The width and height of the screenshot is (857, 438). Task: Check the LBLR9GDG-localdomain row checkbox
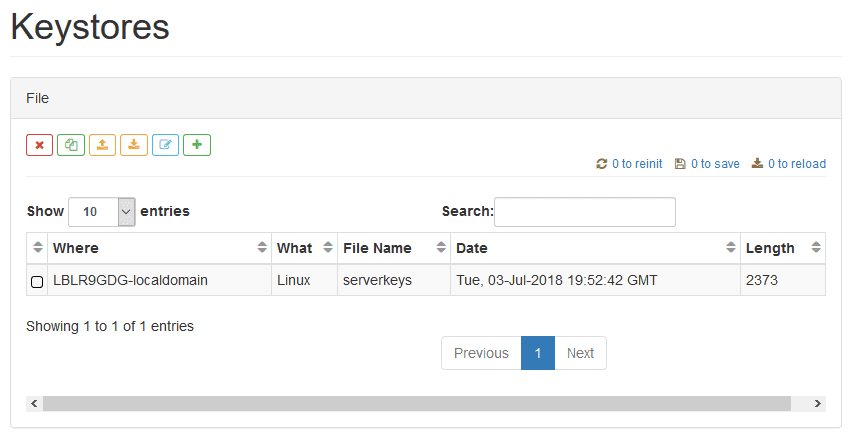(37, 282)
